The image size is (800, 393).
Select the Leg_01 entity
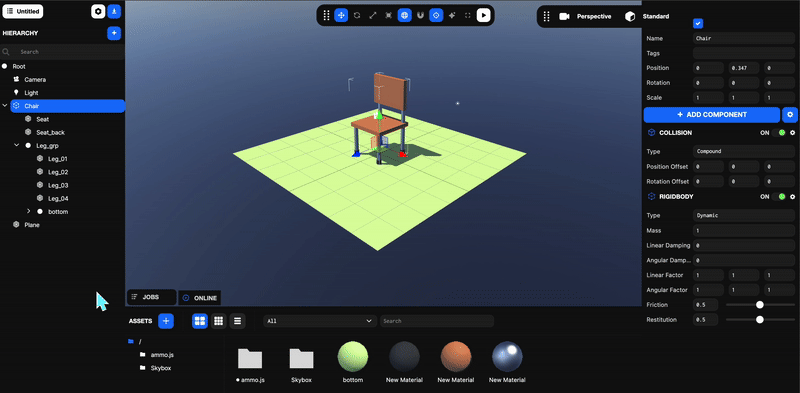tap(58, 159)
